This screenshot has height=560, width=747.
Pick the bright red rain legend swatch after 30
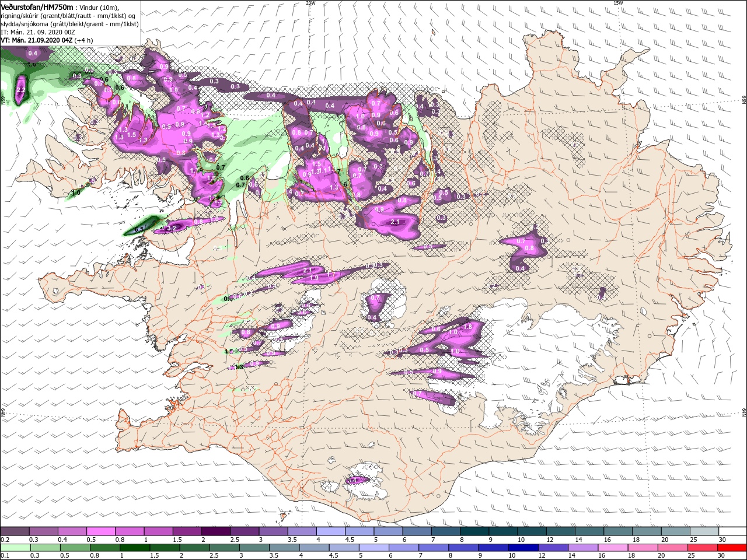[x=732, y=548]
